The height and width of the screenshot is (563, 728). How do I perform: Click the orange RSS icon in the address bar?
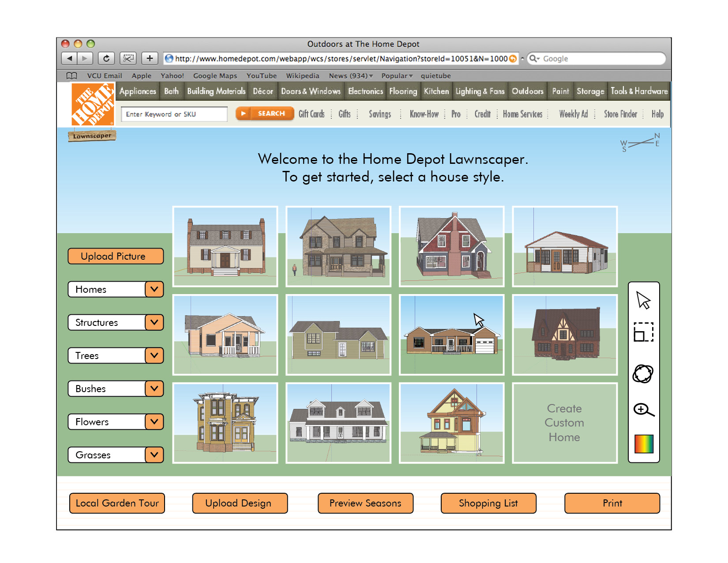point(513,59)
